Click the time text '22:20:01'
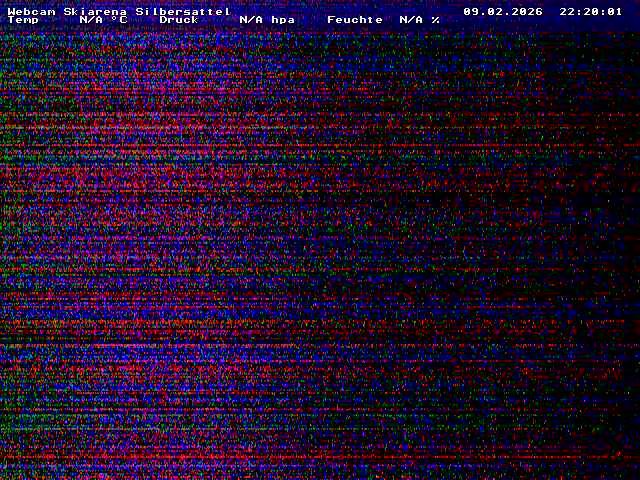Image resolution: width=640 pixels, height=480 pixels. [591, 11]
